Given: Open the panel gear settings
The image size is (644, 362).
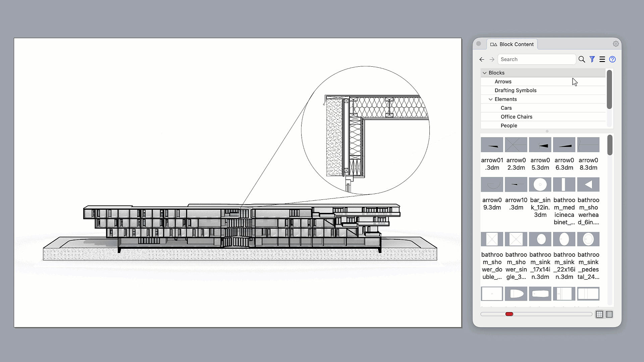Looking at the screenshot, I should pyautogui.click(x=616, y=44).
